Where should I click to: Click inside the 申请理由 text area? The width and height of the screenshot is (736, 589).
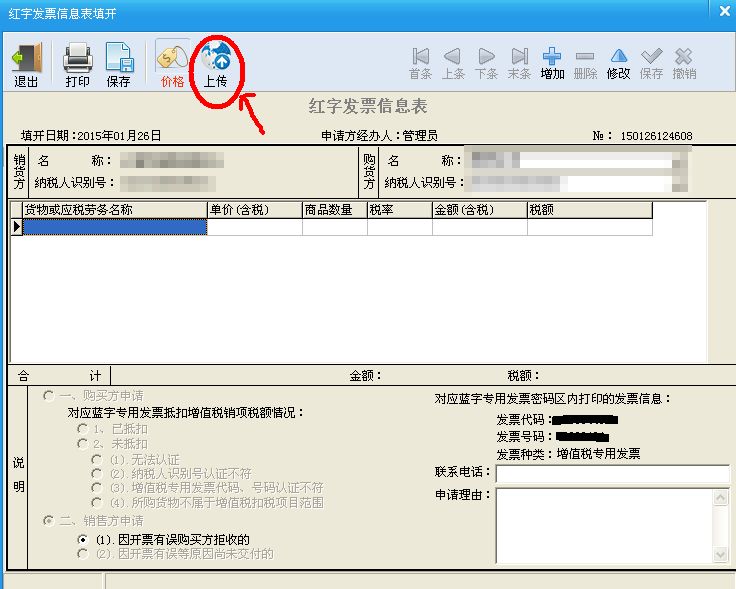[604, 525]
